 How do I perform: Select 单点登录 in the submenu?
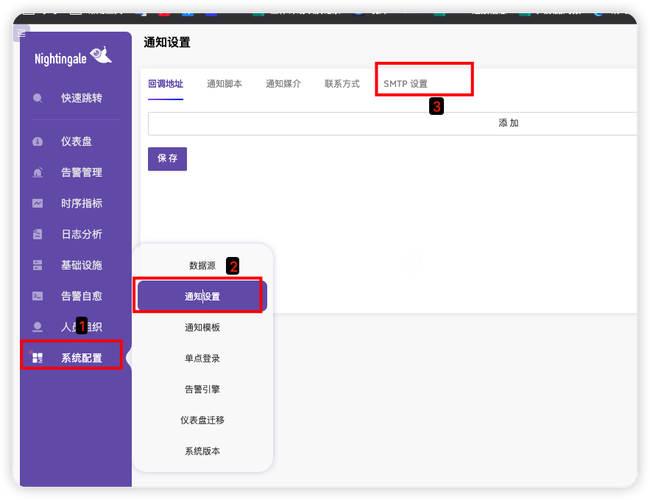[x=202, y=358]
